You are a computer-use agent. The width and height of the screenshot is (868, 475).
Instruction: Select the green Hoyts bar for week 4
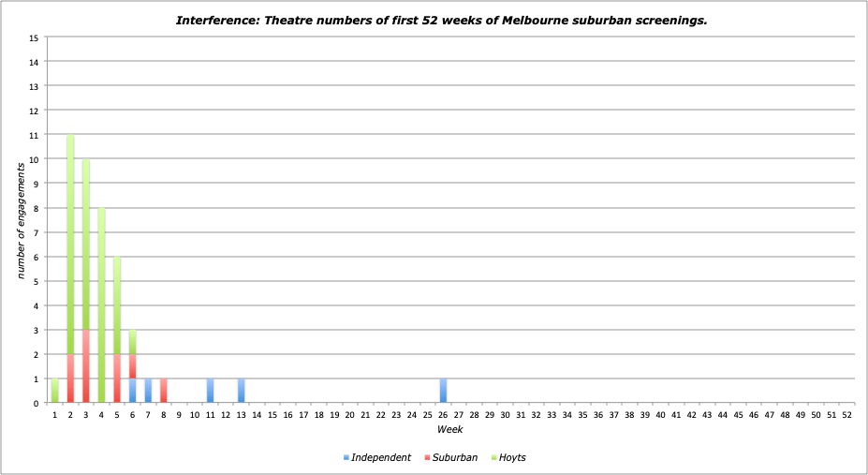(x=101, y=305)
